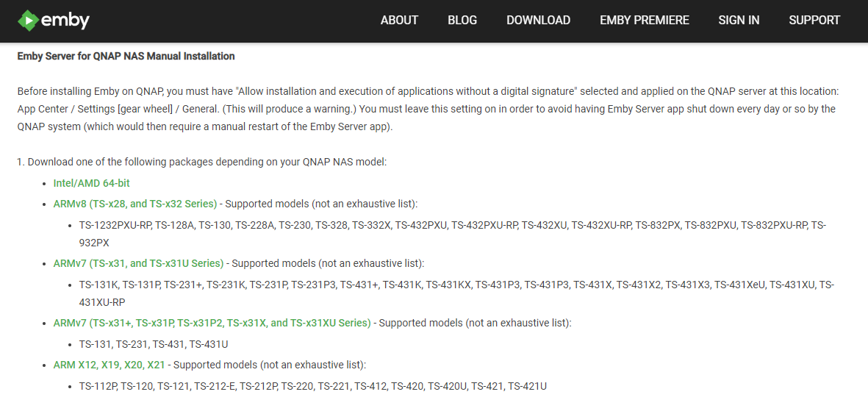Click SIGN IN in the top navigation
This screenshot has width=868, height=400.
point(739,21)
